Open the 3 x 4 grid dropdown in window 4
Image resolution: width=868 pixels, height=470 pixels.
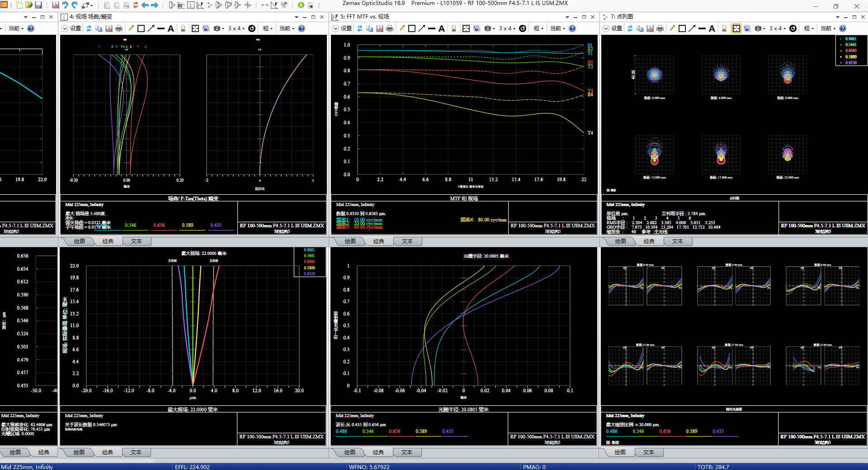pyautogui.click(x=236, y=28)
